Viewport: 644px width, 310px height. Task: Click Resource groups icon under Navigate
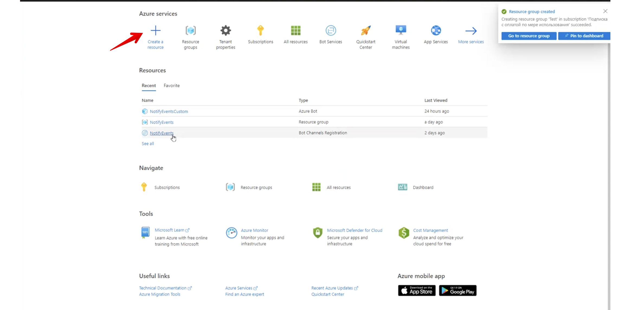pos(230,187)
